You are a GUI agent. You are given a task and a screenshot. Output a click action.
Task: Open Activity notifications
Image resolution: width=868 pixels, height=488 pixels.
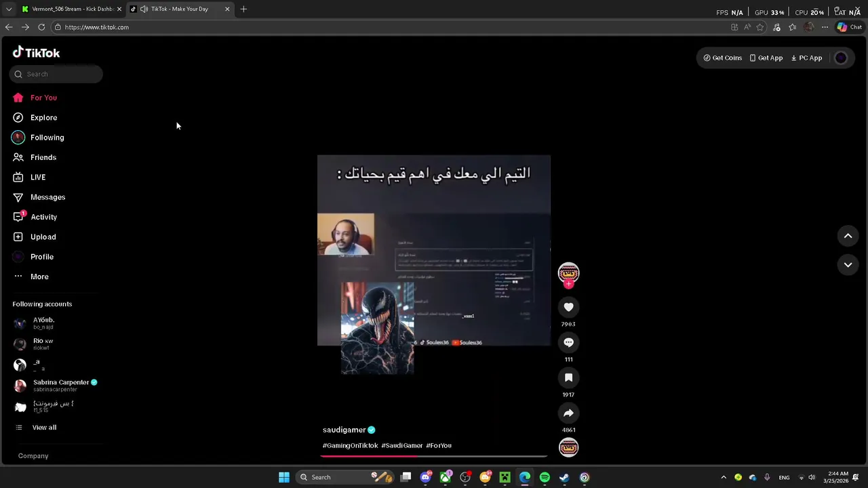point(35,217)
